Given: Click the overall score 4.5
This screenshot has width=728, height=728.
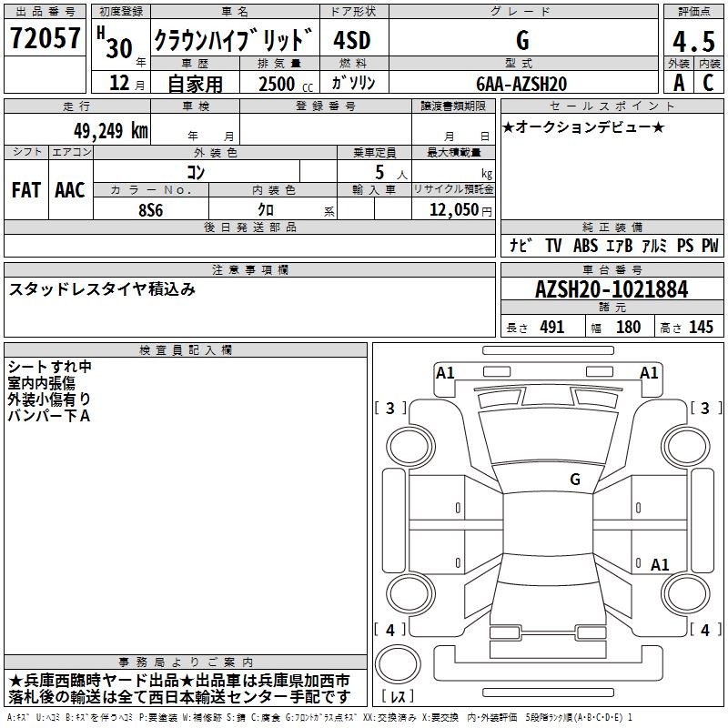Looking at the screenshot, I should coord(693,42).
